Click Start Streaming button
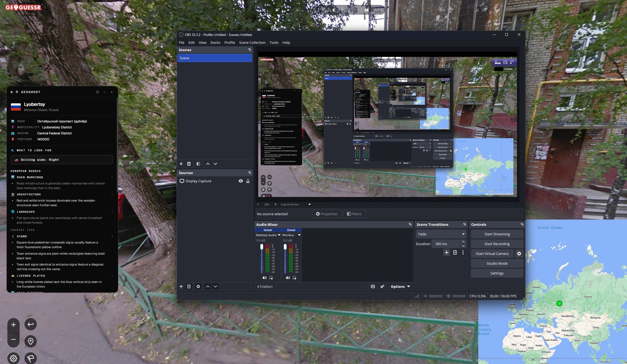 [497, 234]
